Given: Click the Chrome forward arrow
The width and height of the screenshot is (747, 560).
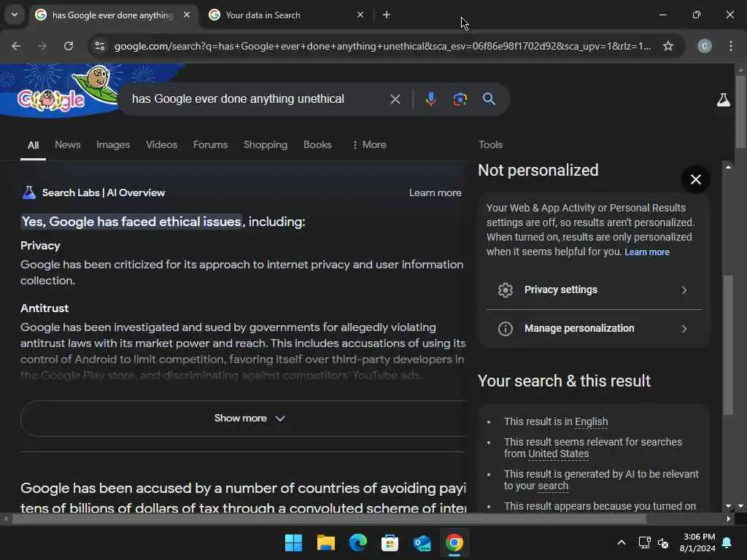Looking at the screenshot, I should point(42,46).
